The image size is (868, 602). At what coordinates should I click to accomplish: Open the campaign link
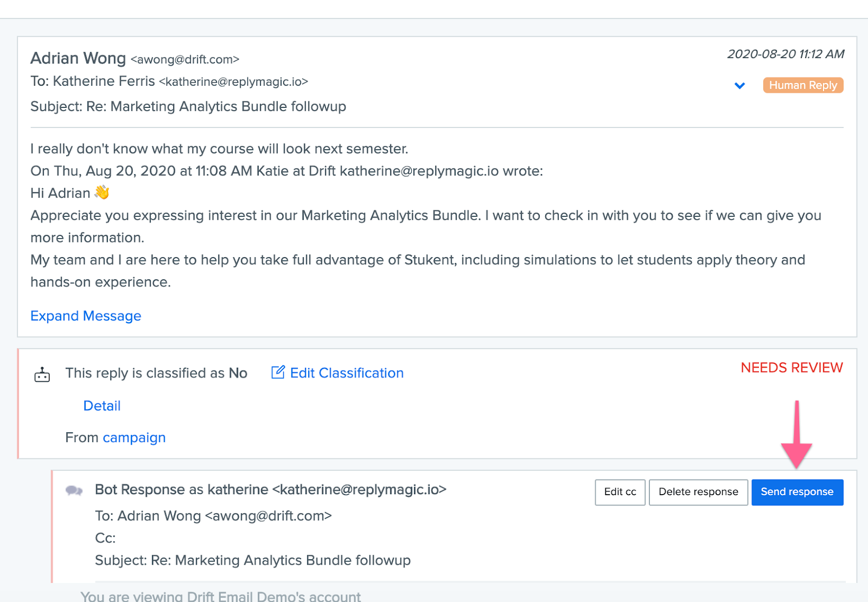tap(134, 438)
